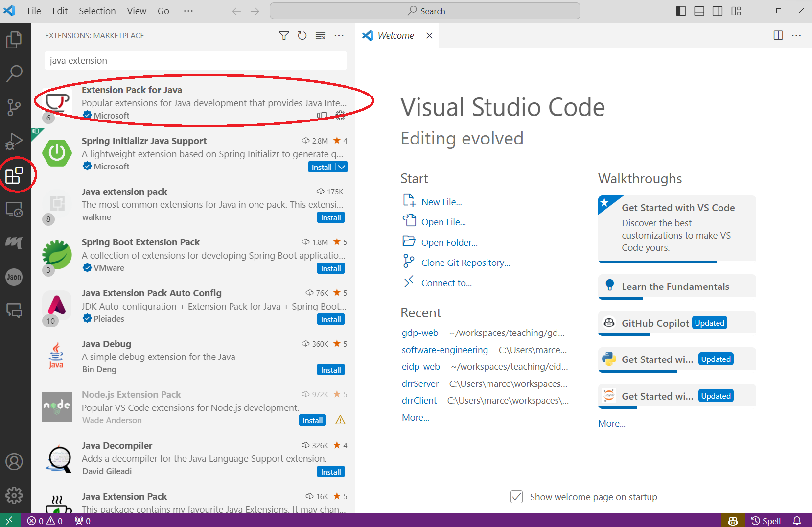Open Get Started with VS Code walkthrough

[677, 229]
